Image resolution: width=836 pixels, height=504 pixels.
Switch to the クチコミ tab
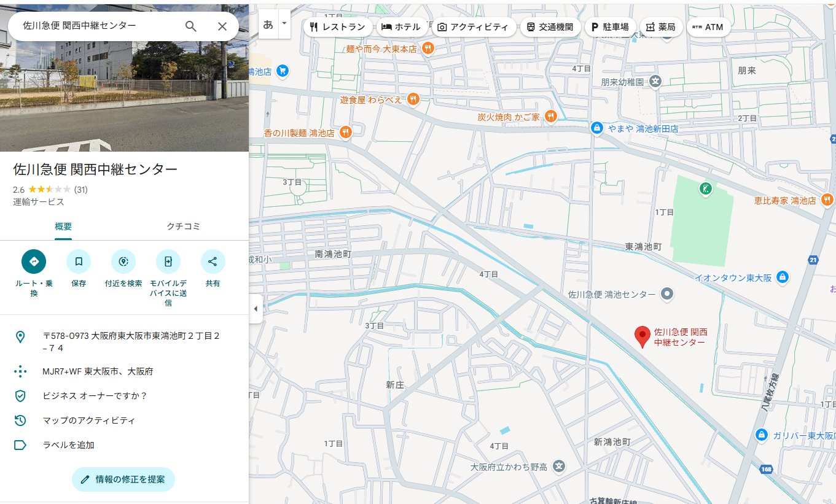pos(184,227)
